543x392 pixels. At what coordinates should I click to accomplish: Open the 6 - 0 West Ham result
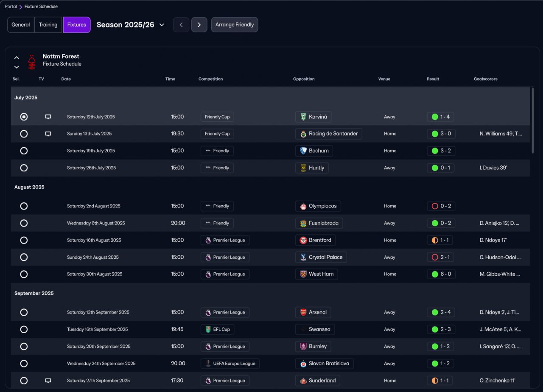tap(441, 274)
